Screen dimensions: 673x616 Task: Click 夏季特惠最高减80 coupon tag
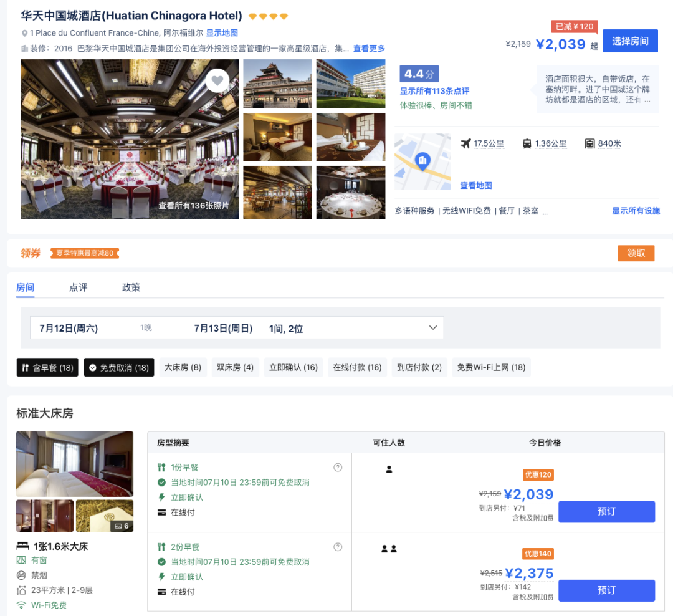pos(85,253)
